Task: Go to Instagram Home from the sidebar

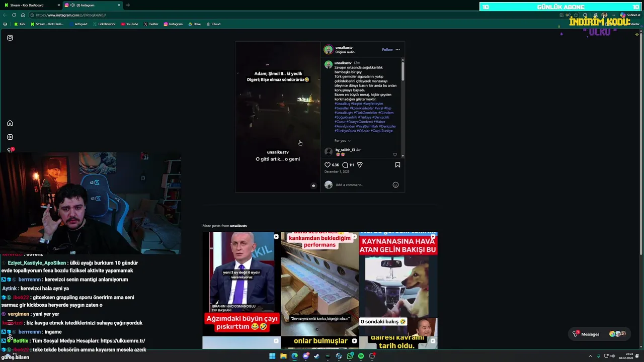Action: coord(10,123)
